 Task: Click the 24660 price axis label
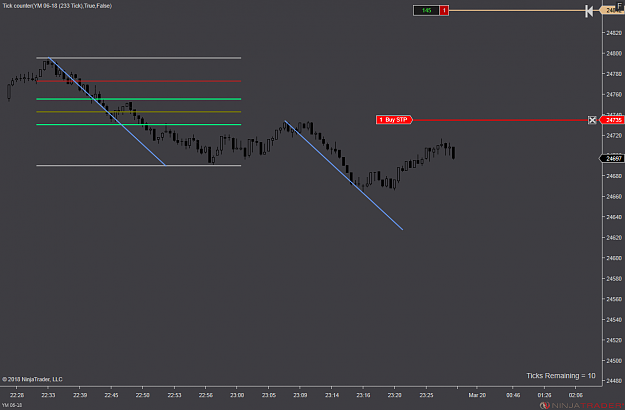click(x=614, y=196)
